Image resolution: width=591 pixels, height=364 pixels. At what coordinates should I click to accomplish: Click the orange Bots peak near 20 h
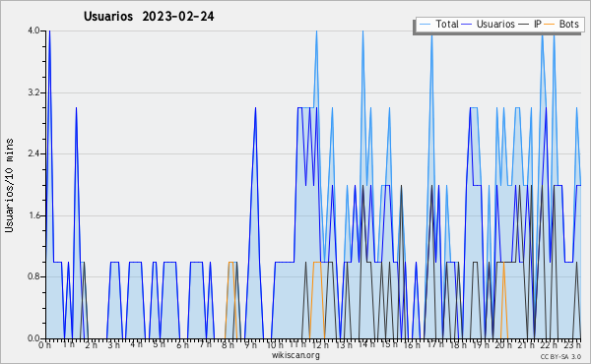coord(504,263)
